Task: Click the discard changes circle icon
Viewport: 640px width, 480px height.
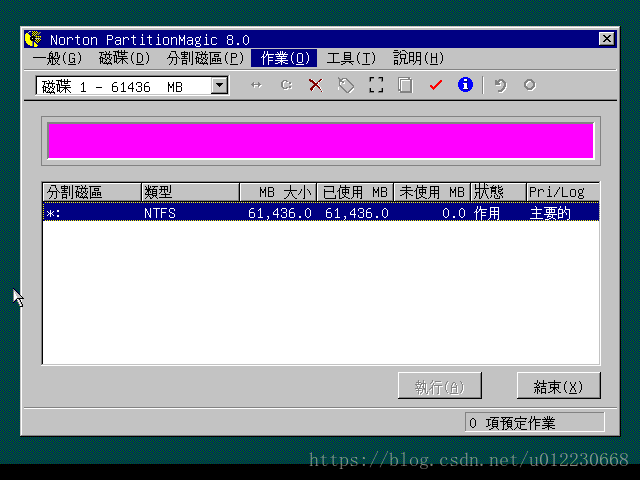Action: 530,85
